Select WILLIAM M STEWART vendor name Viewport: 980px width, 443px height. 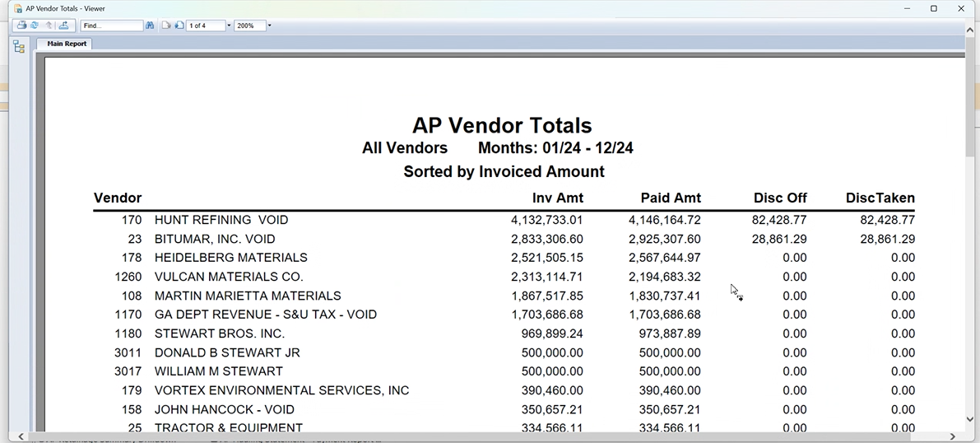point(218,371)
